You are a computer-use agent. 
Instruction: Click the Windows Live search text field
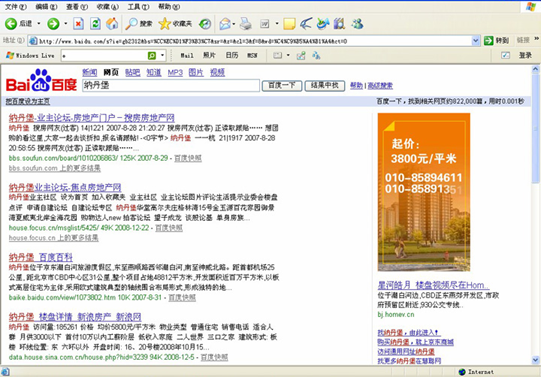[x=104, y=56]
